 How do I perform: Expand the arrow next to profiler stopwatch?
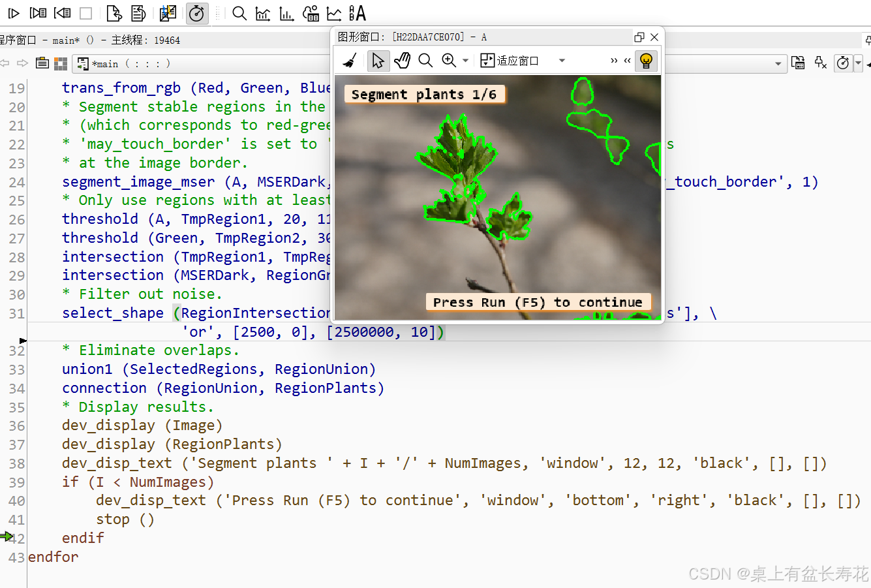tap(858, 63)
